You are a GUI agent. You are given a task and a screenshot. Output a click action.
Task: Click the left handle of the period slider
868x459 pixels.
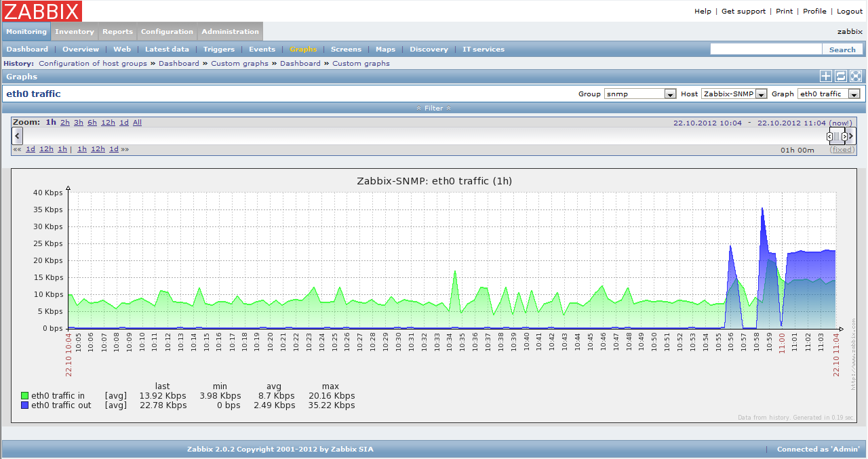click(x=829, y=136)
